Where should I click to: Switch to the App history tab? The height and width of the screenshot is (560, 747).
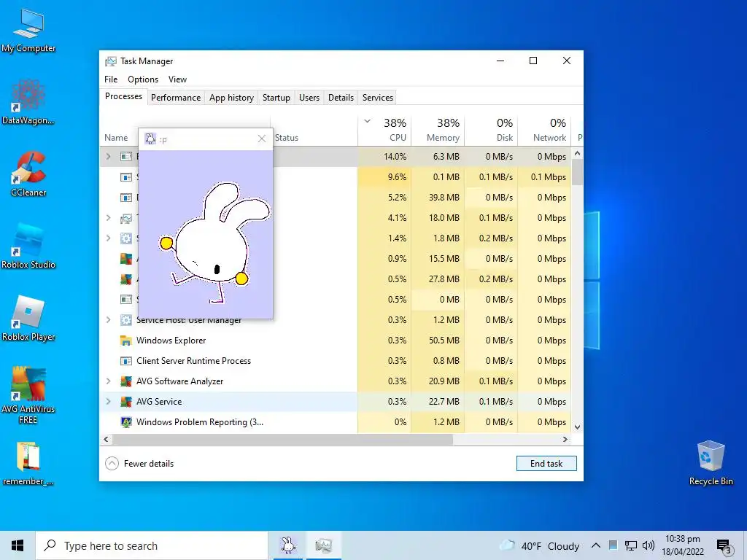[231, 98]
